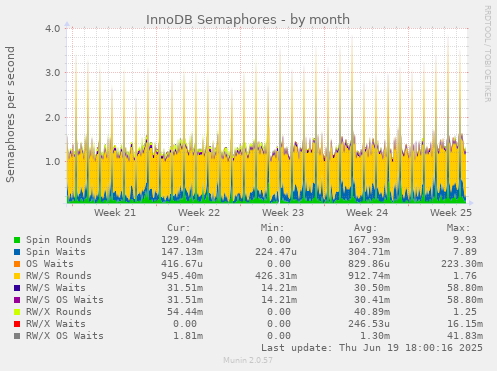The image size is (497, 371).
Task: Click Spin Waits average value '304.71m'
Action: 369,252
